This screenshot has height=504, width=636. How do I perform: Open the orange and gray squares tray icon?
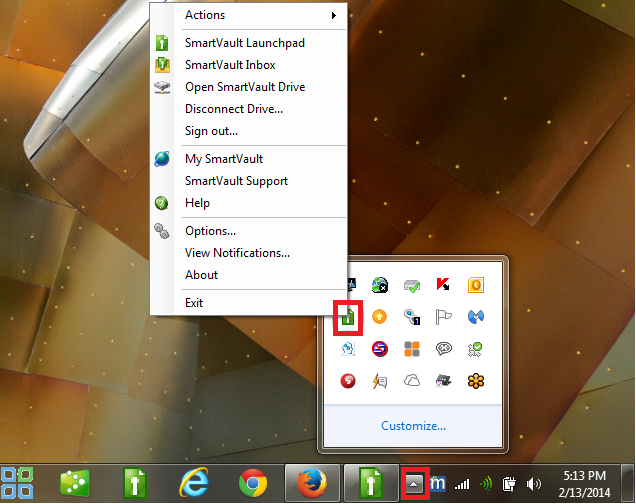coord(412,349)
